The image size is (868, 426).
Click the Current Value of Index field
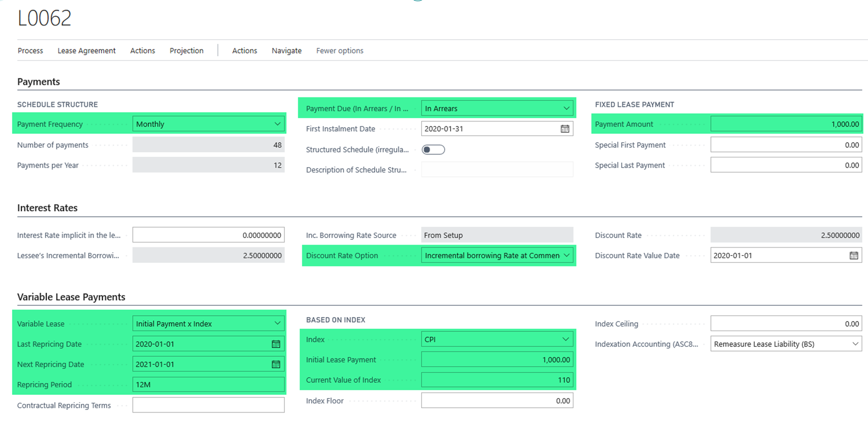[497, 380]
